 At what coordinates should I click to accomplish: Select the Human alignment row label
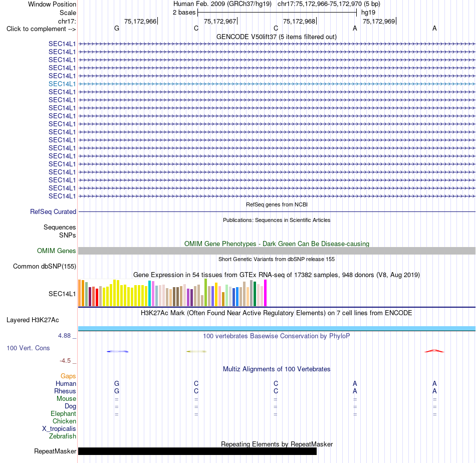[66, 383]
